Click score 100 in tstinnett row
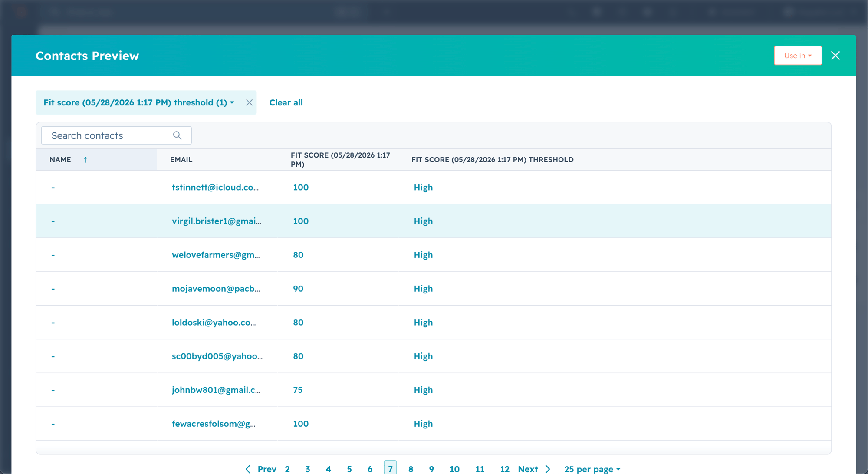868x474 pixels. coord(301,188)
